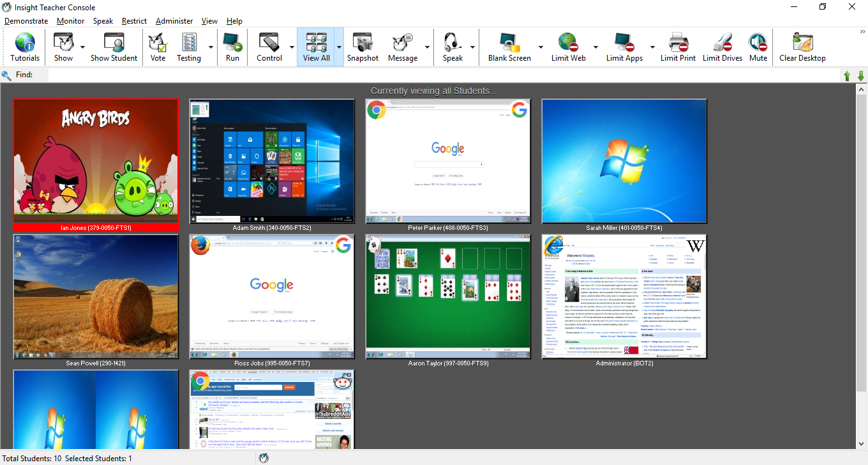868x465 pixels.
Task: Open the Administer menu
Action: (x=174, y=21)
